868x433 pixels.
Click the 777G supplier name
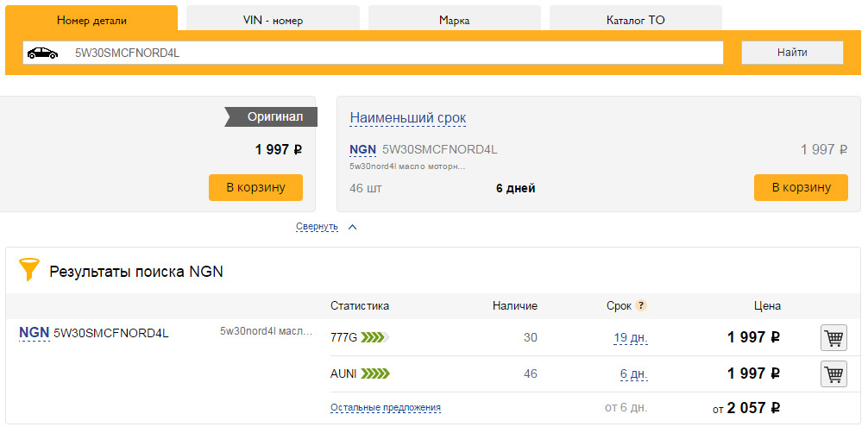344,337
